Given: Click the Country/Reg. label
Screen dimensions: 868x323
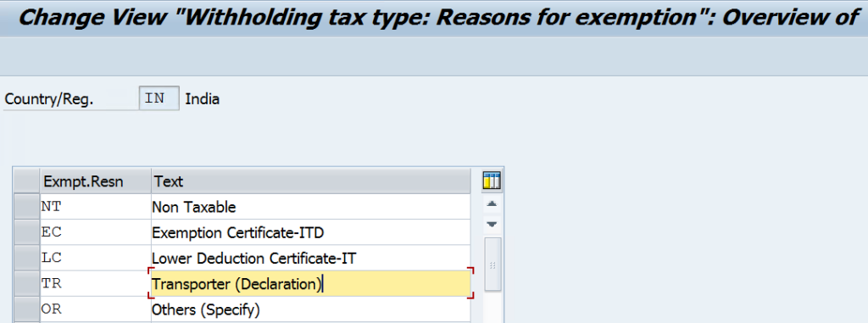Looking at the screenshot, I should (x=49, y=100).
